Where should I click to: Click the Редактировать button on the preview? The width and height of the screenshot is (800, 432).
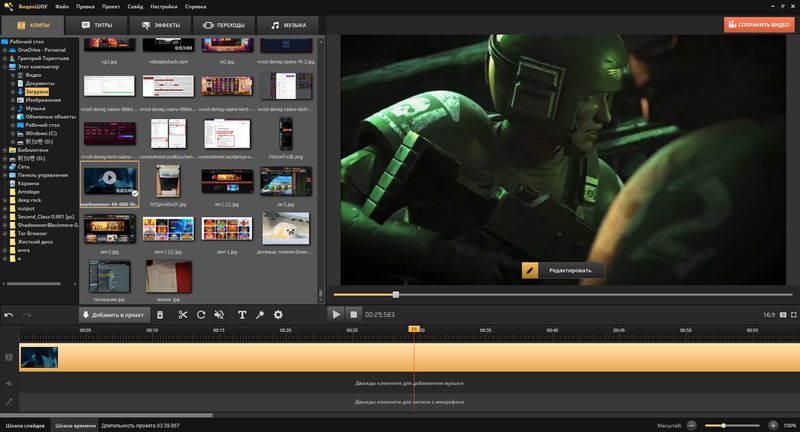563,270
